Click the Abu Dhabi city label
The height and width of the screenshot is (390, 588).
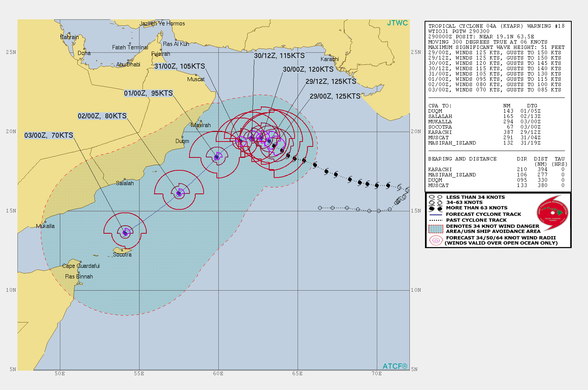click(x=128, y=64)
